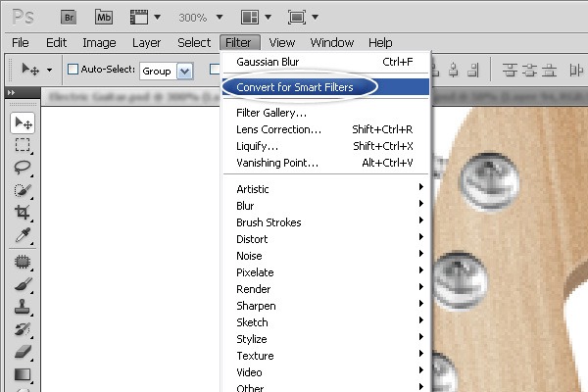This screenshot has height=392, width=588.
Task: Expand the Blur filter submenu
Action: point(325,206)
